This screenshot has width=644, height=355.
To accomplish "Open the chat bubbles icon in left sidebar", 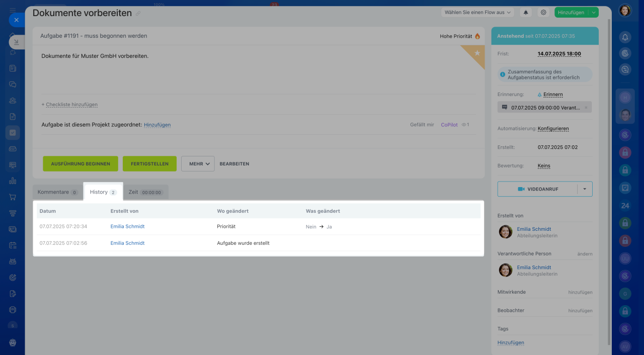I will (13, 84).
